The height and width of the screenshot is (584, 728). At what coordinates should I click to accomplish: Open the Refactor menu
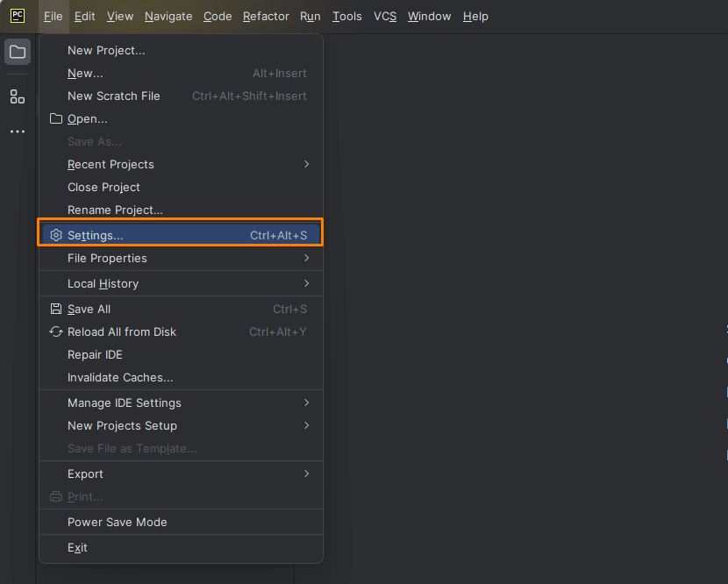click(266, 17)
